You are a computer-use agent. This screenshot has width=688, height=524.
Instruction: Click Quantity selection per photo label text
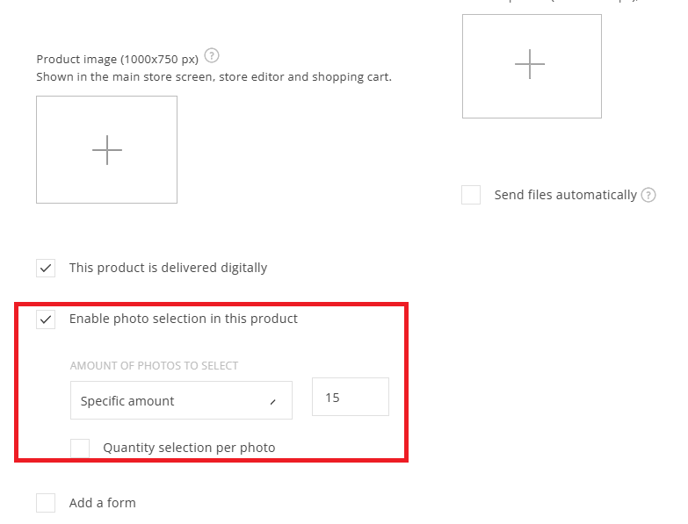[x=189, y=448]
